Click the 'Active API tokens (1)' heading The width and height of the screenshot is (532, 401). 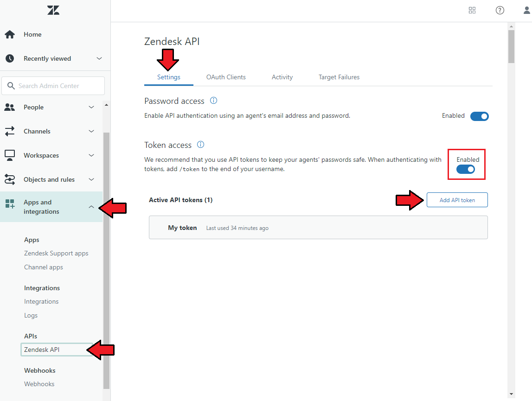[x=181, y=200]
